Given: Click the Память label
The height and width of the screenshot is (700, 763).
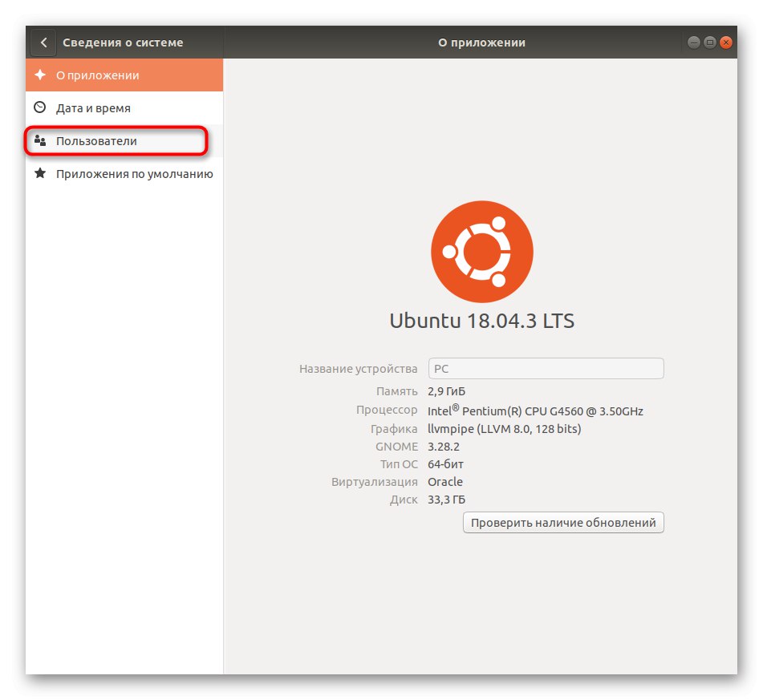Looking at the screenshot, I should click(396, 391).
